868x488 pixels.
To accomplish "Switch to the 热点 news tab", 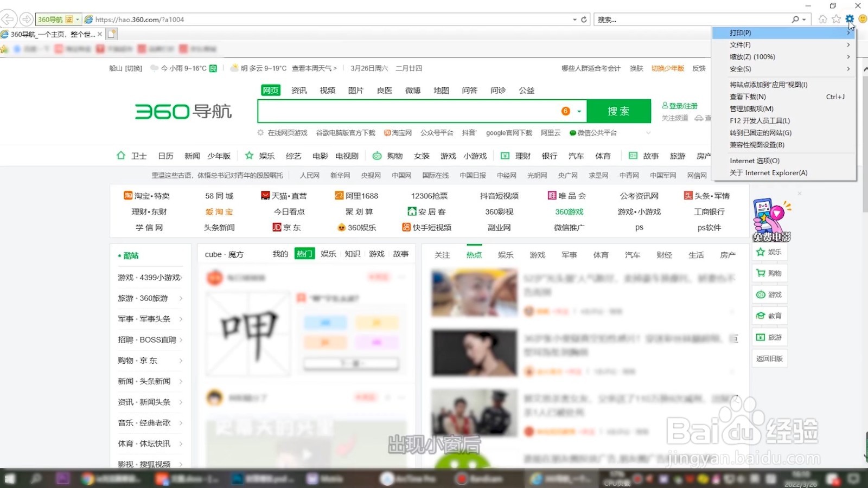I will point(474,254).
